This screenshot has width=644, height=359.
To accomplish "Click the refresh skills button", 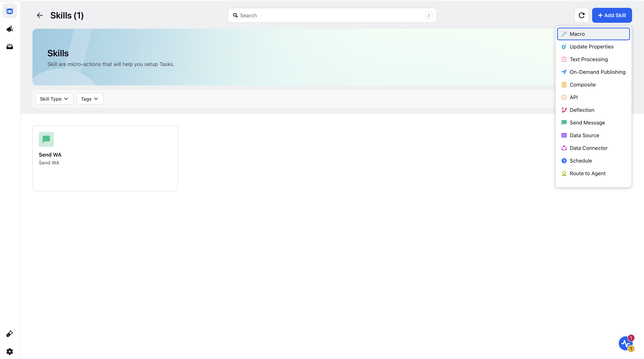I will 582,15.
